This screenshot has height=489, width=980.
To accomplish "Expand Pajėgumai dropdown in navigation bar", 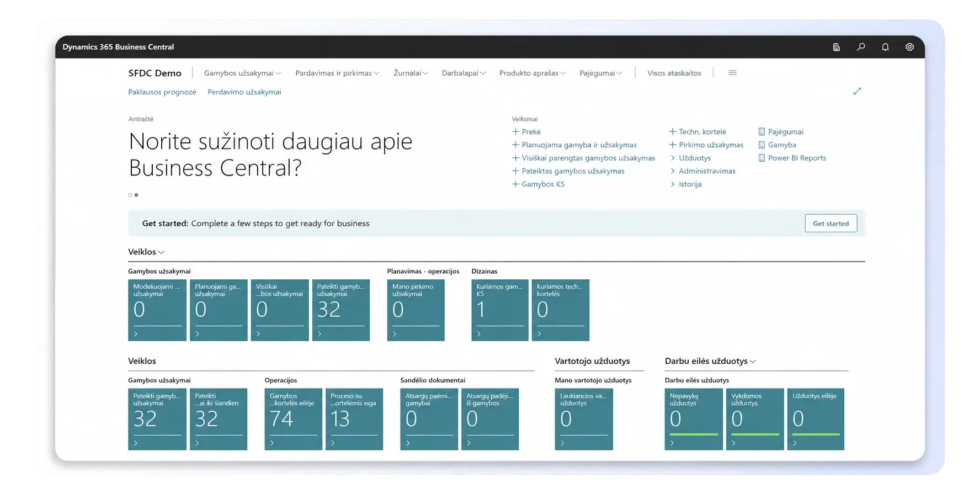I will [x=601, y=73].
